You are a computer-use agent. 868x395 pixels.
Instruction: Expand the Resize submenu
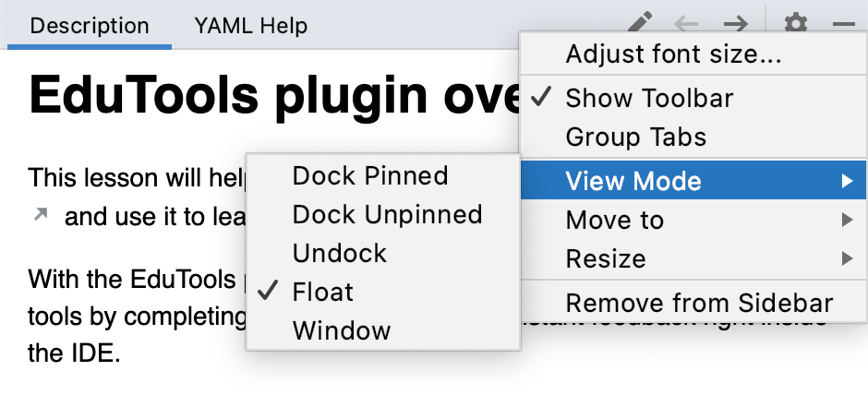pos(693,259)
